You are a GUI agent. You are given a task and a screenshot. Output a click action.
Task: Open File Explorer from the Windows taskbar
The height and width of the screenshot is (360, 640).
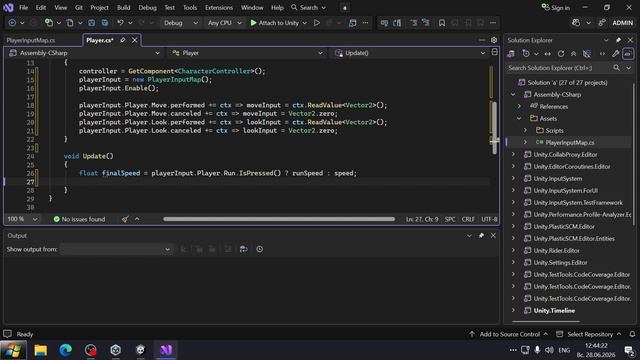point(40,350)
